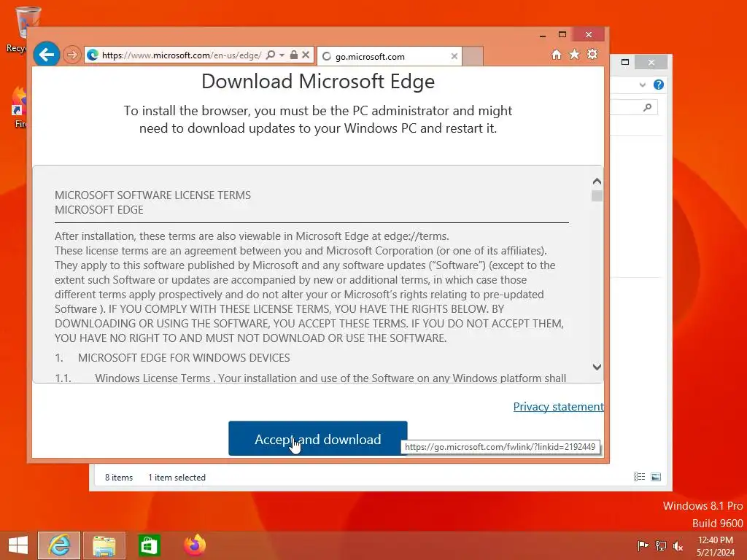Close the go.microsoft.com tab
The image size is (747, 560).
point(454,56)
